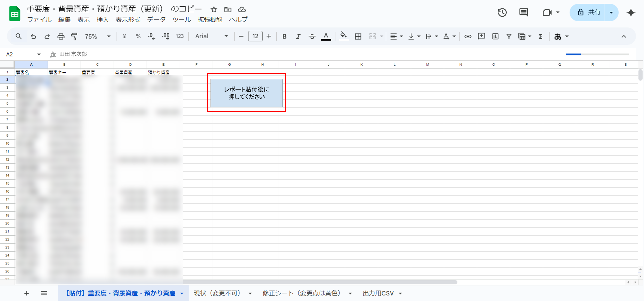This screenshot has height=301, width=644.
Task: Click the font size input field
Action: (x=255, y=36)
